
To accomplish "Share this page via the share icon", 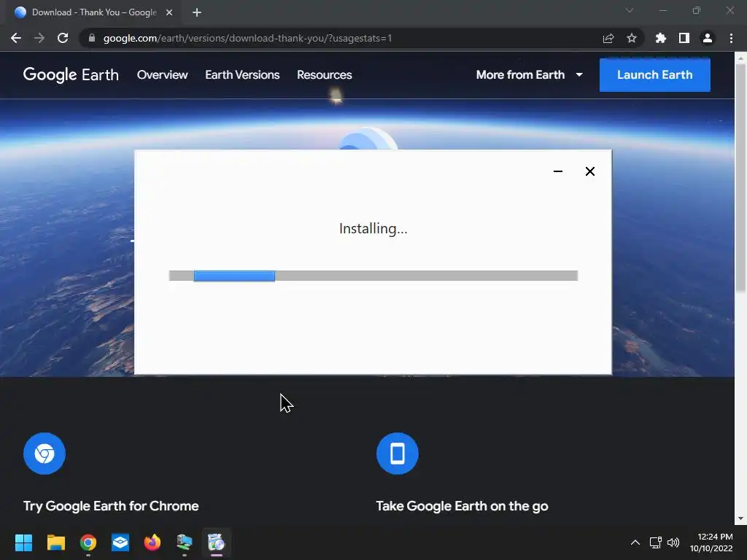I will 608,38.
